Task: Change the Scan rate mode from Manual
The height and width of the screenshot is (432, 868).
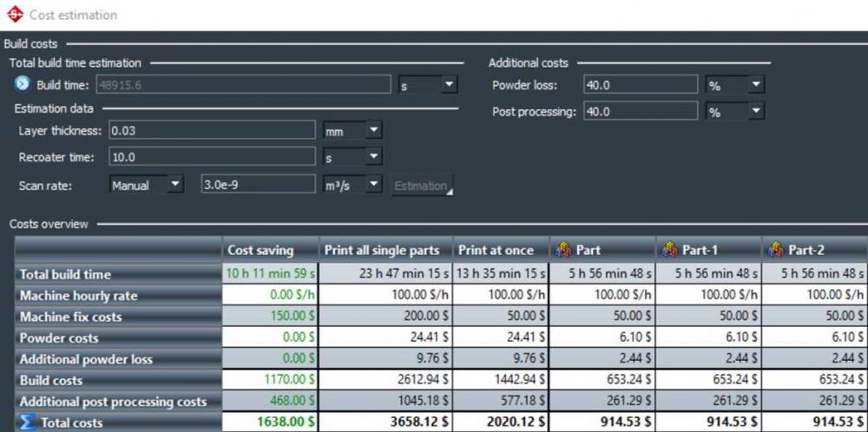Action: pos(174,185)
